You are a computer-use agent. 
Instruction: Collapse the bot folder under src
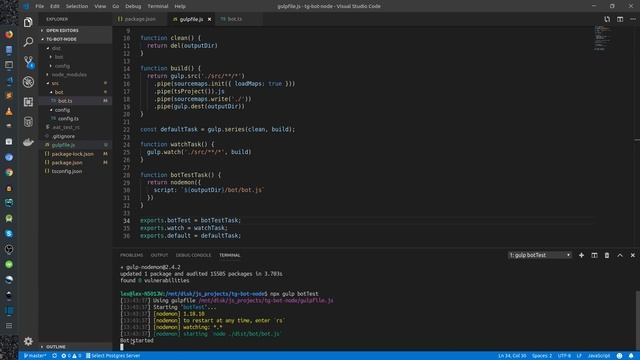coord(75,92)
